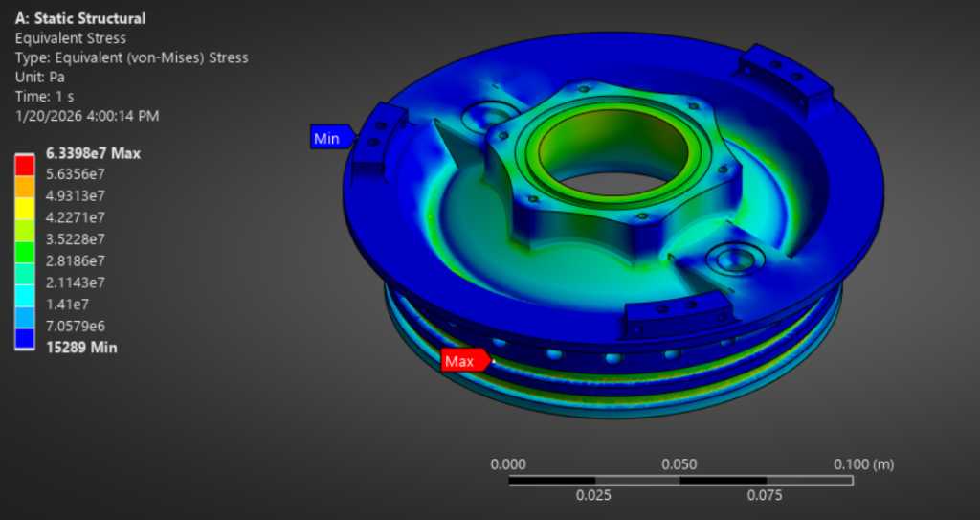Click the yellow legend color band
The width and height of the screenshot is (980, 520).
click(x=26, y=206)
